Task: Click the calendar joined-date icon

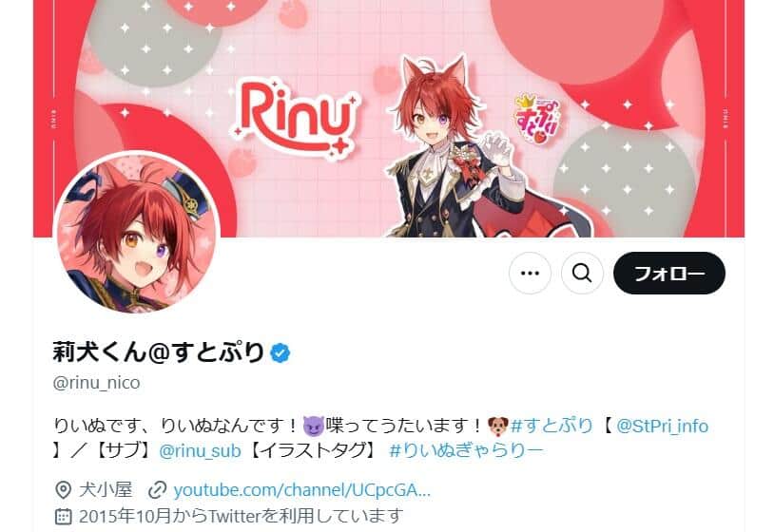Action: (63, 516)
